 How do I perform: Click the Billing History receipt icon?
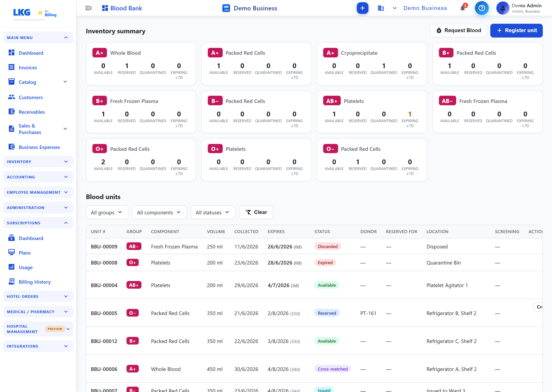(11, 282)
